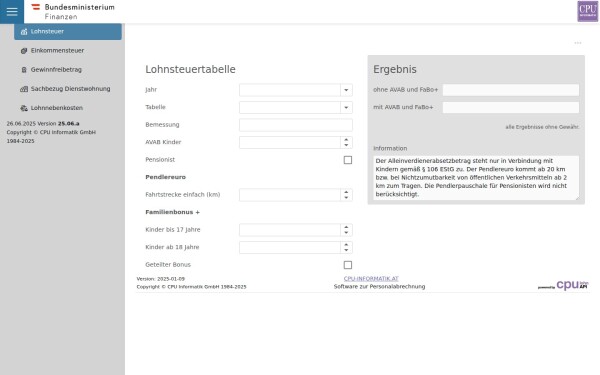Open Einkommensteuer calculator
600x375 pixels.
68,51
